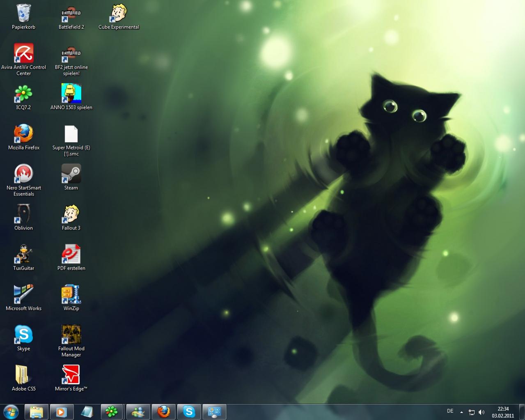525x420 pixels.
Task: Switch to ICQ flower icon in taskbar
Action: coord(112,412)
